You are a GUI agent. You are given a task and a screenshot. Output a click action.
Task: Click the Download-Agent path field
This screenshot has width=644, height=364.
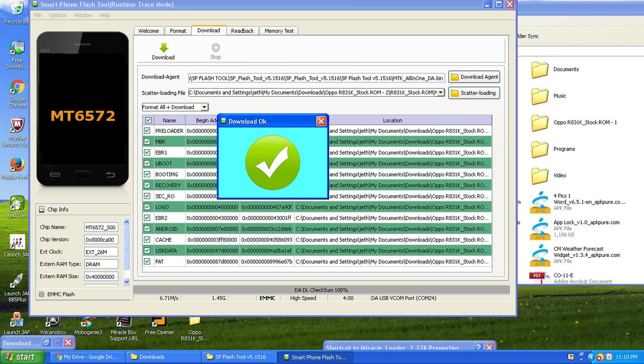pyautogui.click(x=316, y=78)
